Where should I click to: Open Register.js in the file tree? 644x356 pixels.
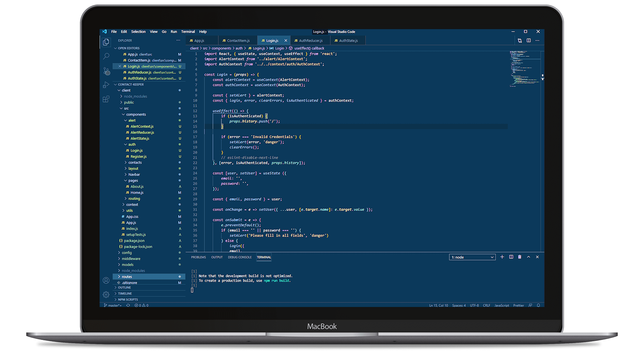[x=149, y=157]
